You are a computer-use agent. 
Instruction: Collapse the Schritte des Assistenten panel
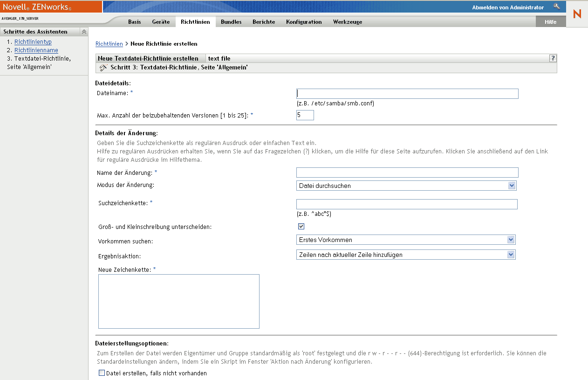pyautogui.click(x=84, y=32)
